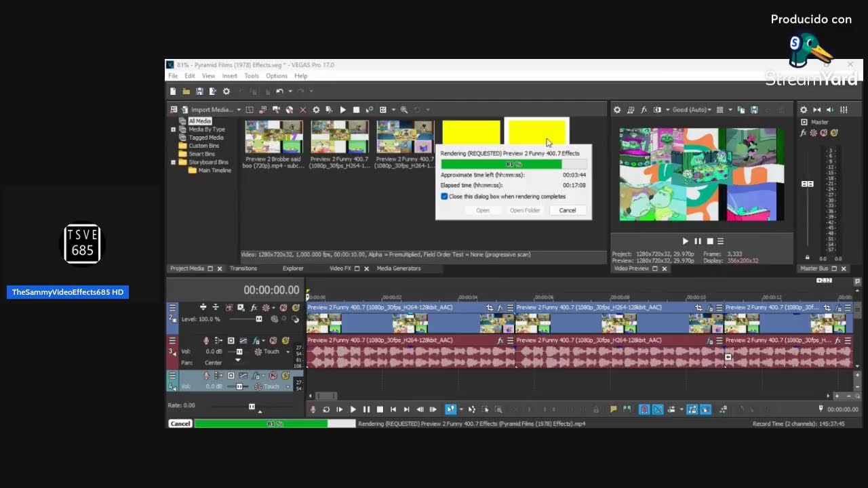868x488 pixels.
Task: Open Touch automation dropdown on audio track 4
Action: (288, 386)
